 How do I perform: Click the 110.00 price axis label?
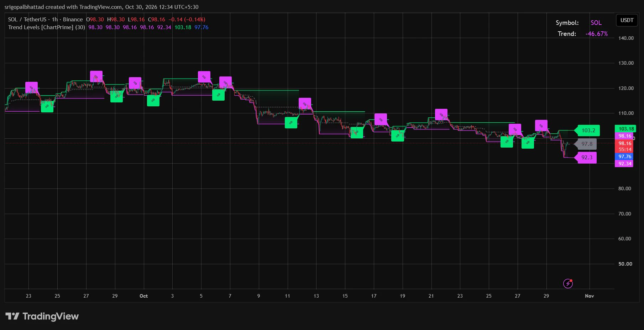tap(626, 113)
